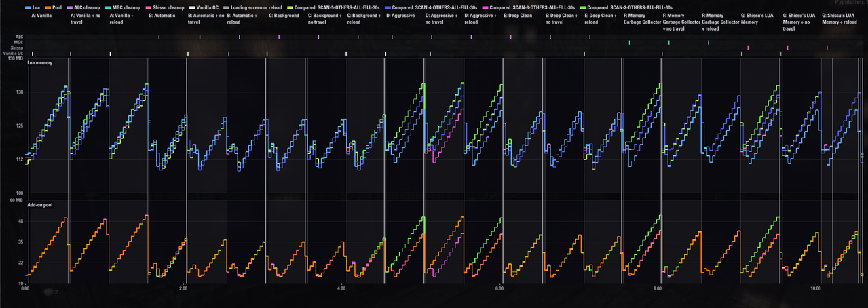Click the 6:00 time axis label
The height and width of the screenshot is (308, 868).
(x=499, y=288)
